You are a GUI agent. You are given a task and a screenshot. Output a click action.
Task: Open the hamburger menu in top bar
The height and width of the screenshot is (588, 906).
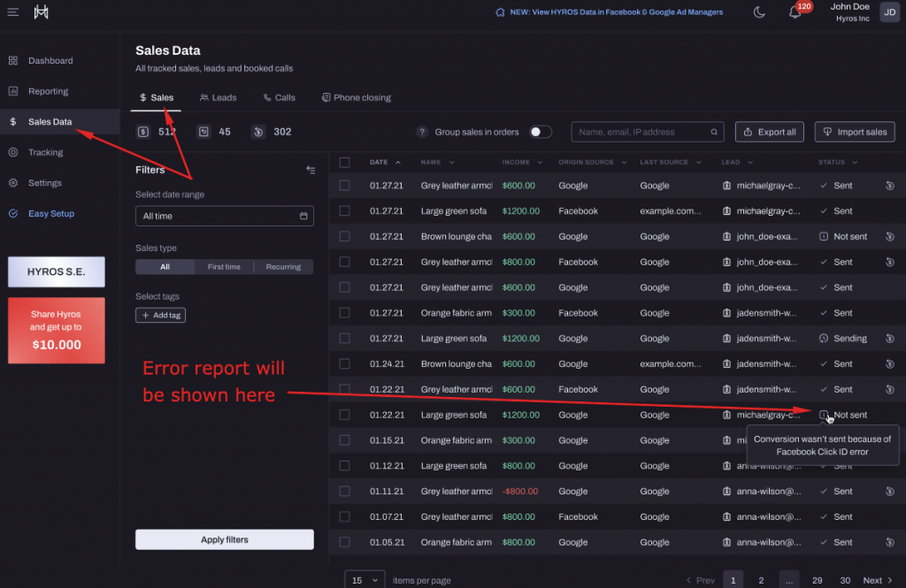[12, 12]
